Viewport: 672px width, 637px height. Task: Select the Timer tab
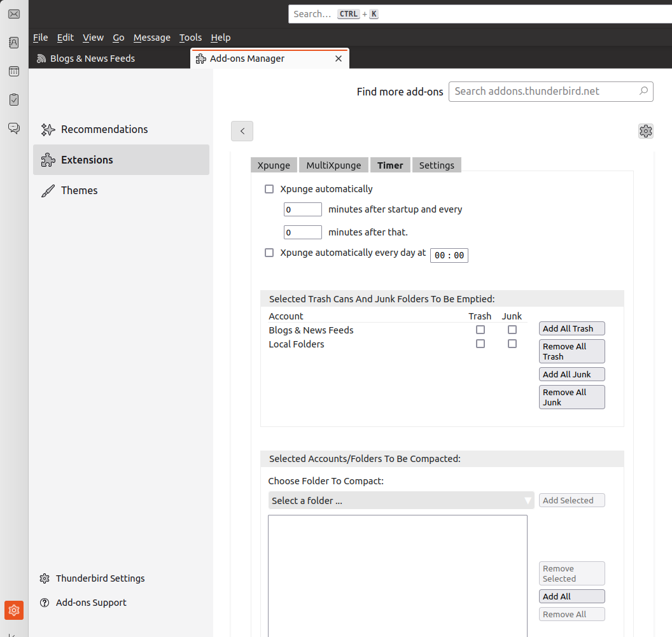coord(390,165)
